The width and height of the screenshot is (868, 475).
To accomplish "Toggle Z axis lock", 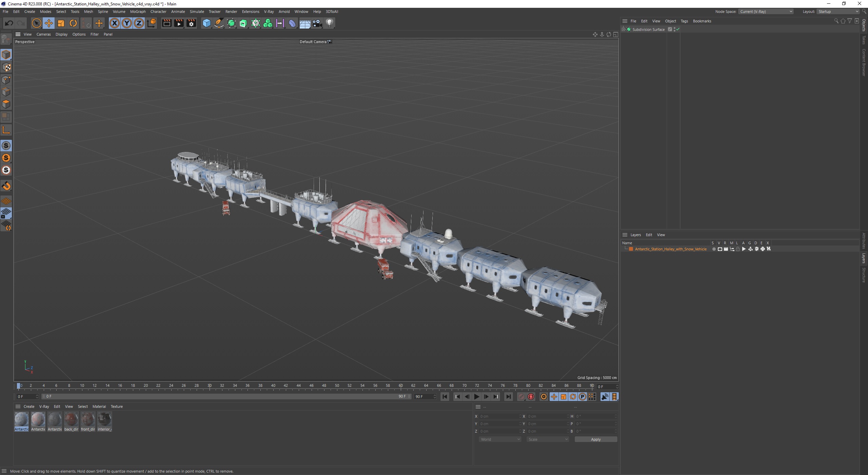I will pyautogui.click(x=139, y=23).
